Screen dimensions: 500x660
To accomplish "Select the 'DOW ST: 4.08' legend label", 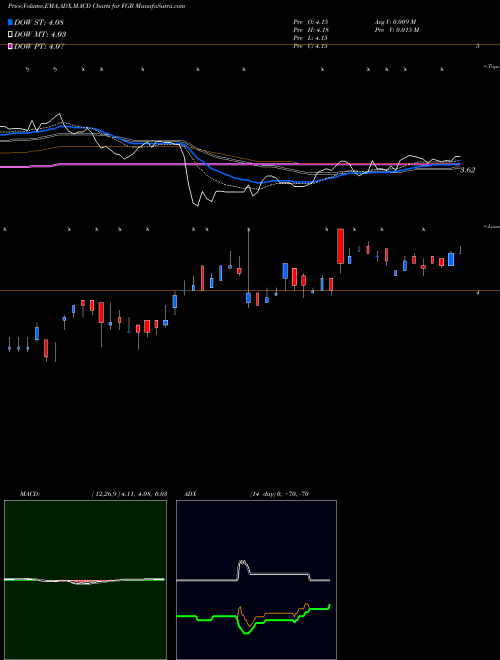I will pos(39,22).
